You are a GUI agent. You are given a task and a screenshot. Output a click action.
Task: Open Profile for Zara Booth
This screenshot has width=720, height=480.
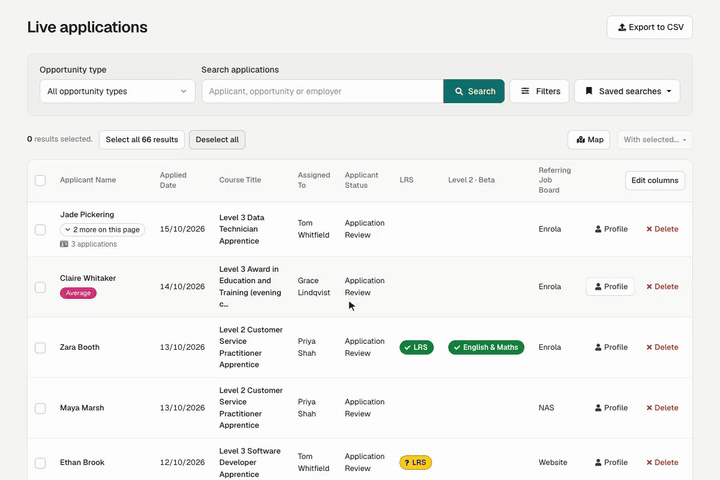click(x=611, y=347)
